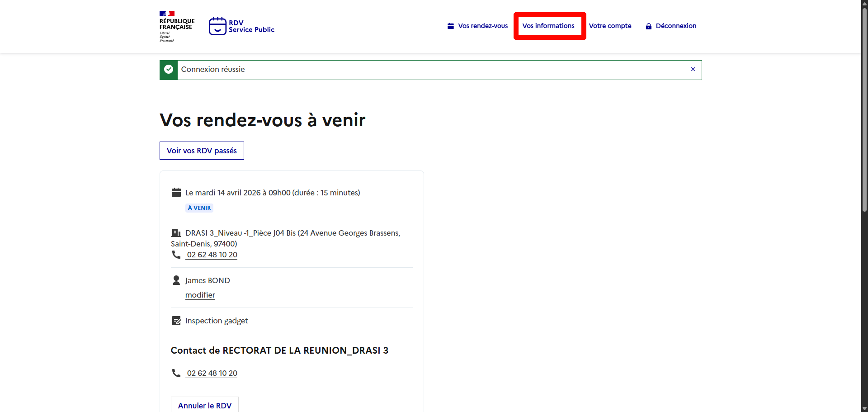Click the green success checkmark icon
The height and width of the screenshot is (412, 868).
pyautogui.click(x=169, y=70)
